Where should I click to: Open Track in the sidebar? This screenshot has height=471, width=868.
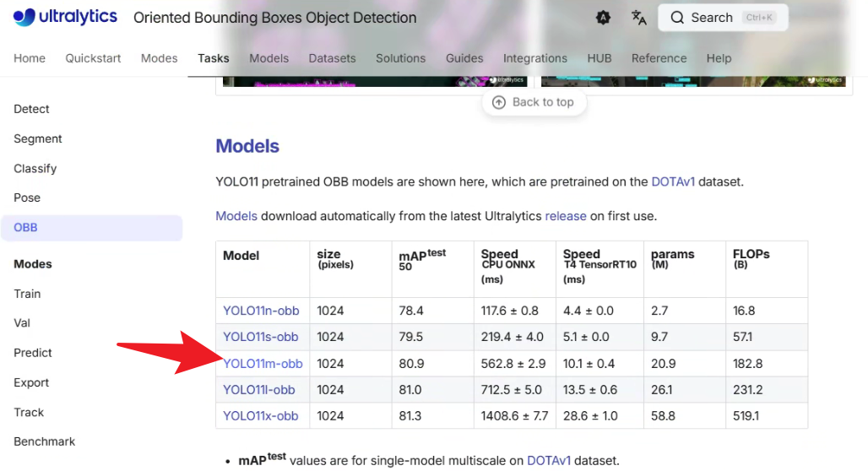click(29, 412)
